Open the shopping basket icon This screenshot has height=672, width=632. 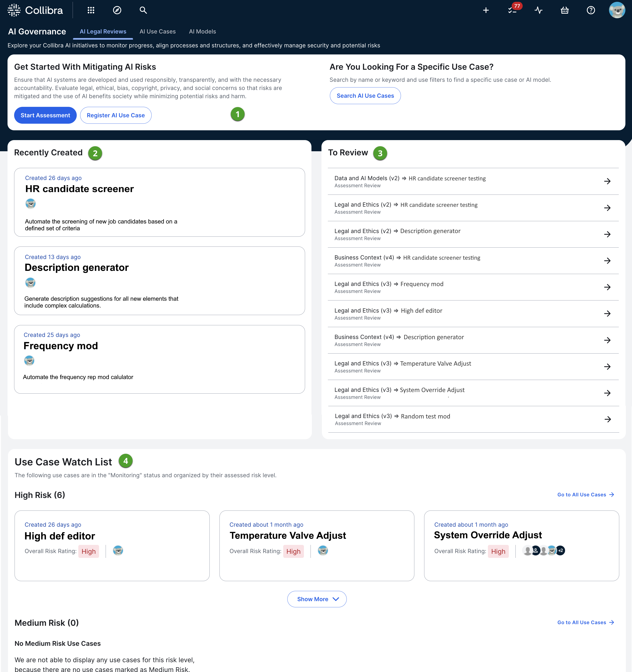click(564, 10)
